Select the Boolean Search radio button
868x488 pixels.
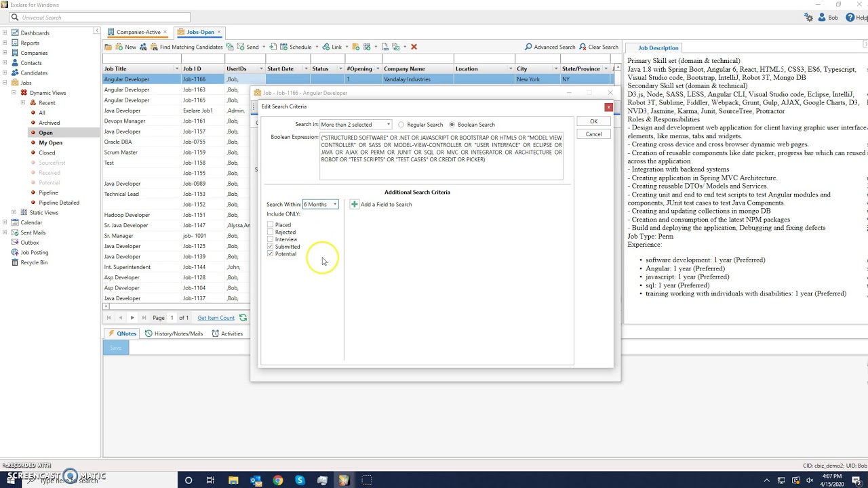[x=452, y=125]
